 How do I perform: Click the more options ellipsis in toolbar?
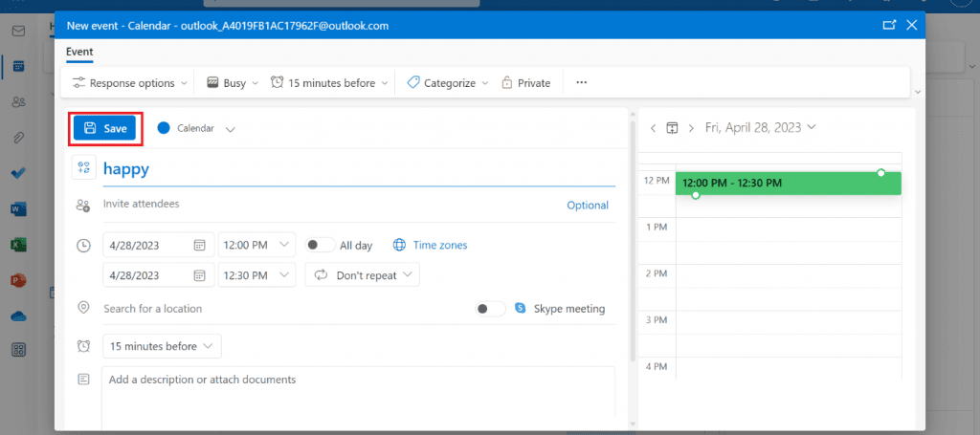(x=581, y=83)
